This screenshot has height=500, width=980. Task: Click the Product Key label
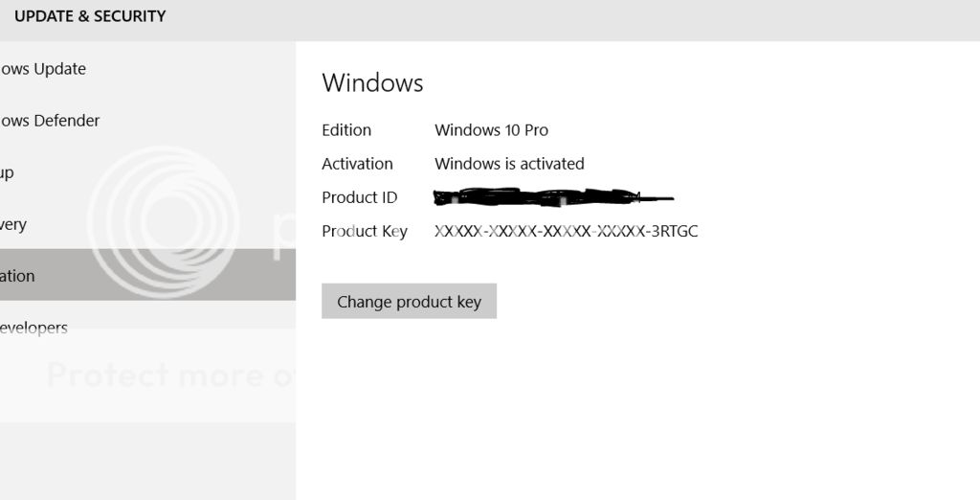point(365,231)
